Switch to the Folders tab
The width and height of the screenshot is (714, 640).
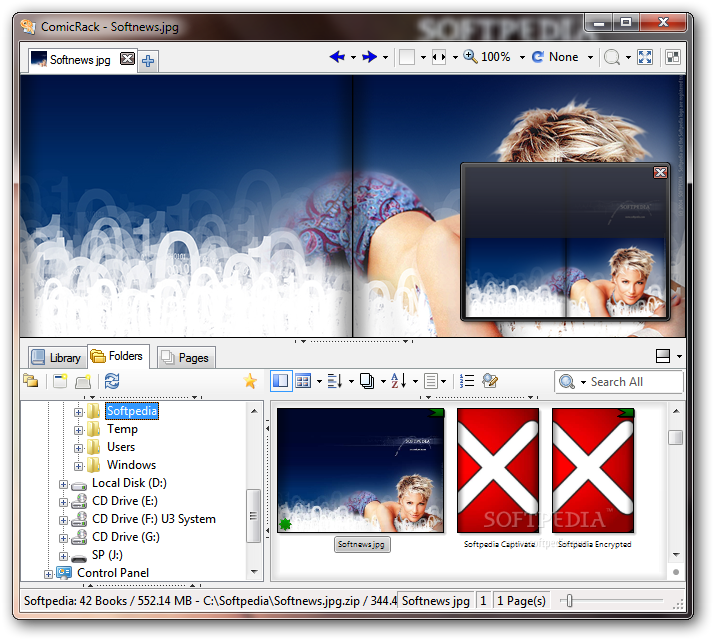118,356
